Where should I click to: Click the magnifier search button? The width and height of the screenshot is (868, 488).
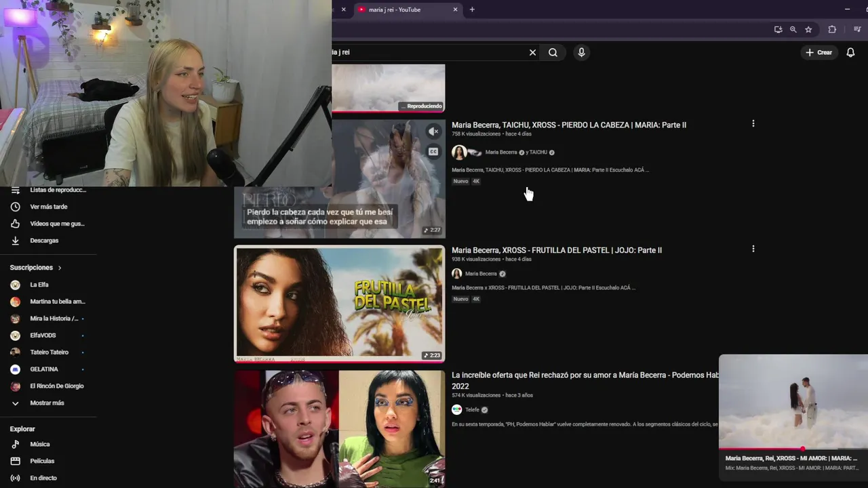pyautogui.click(x=553, y=52)
